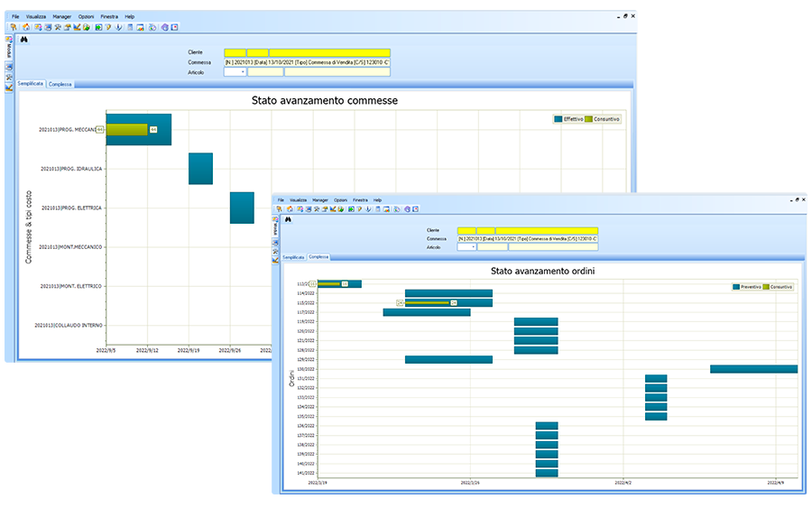Open Opzioni menu in commesse window
The width and height of the screenshot is (812, 508).
click(x=86, y=16)
